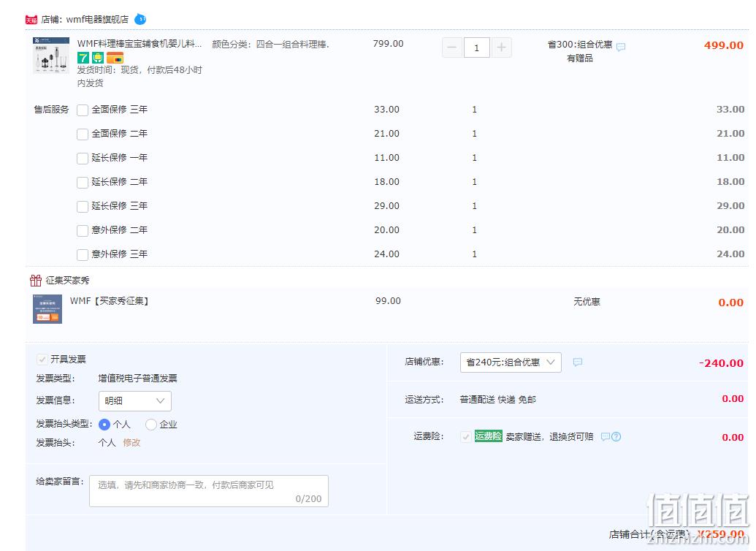Click the green 7-day return badge icon
Screen dimensions: 756x551
[x=83, y=58]
